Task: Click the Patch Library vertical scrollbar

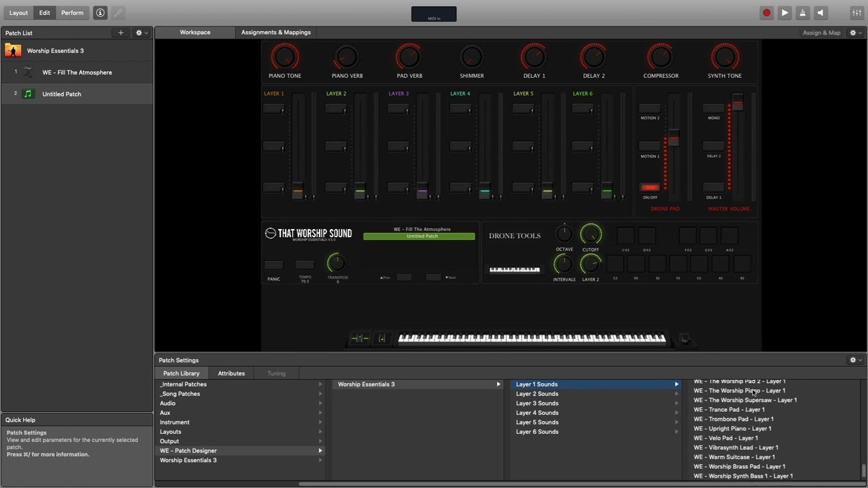Action: [x=863, y=470]
